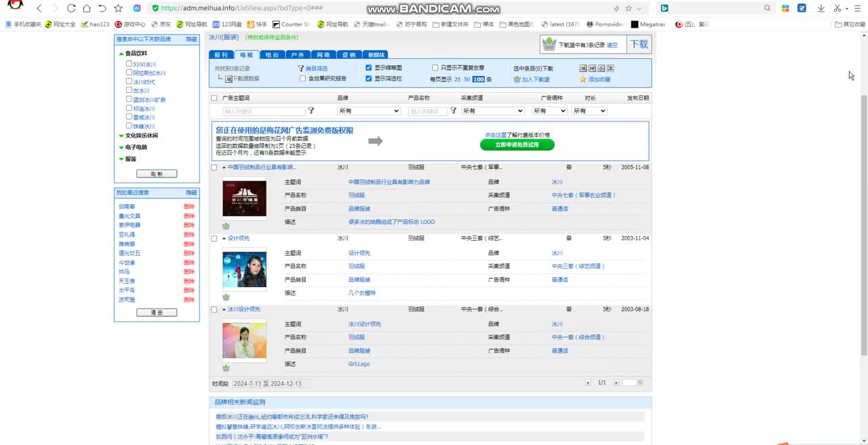Screen dimensions: 868x445
Task: Click the 广告主题词 keyword input field
Action: (x=264, y=111)
